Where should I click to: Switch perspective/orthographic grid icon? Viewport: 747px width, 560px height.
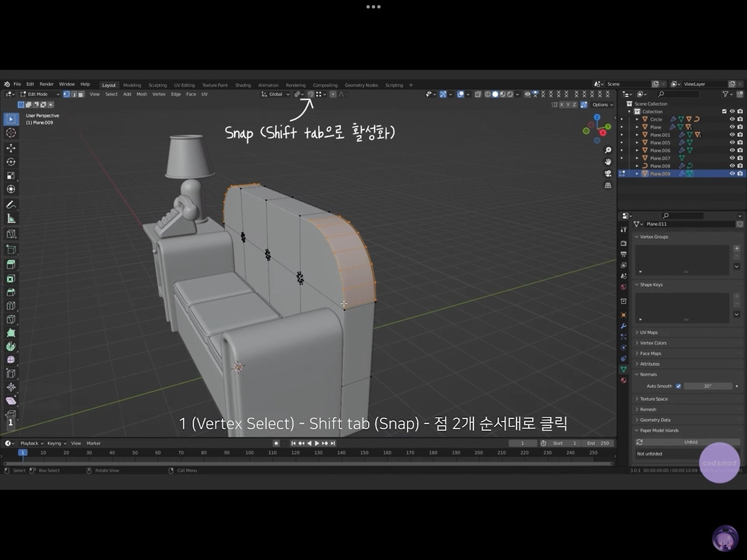[x=608, y=185]
